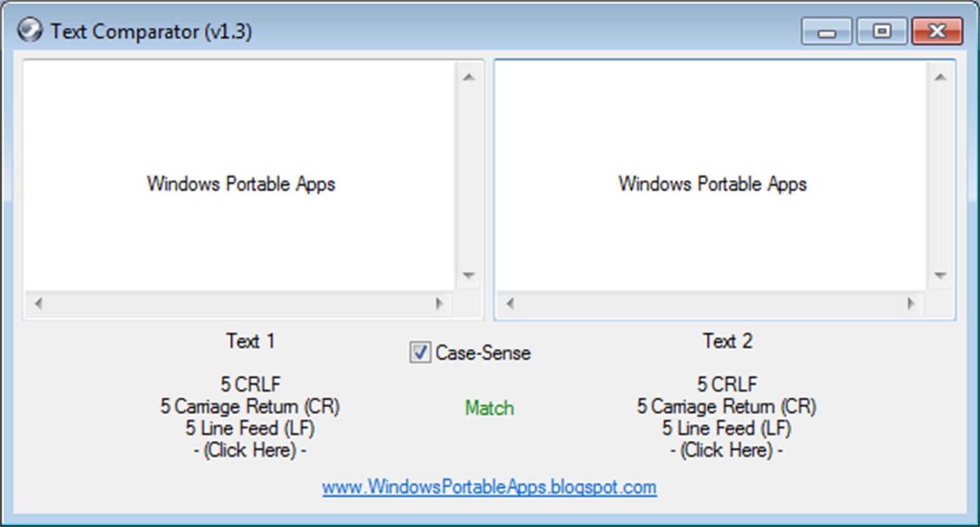Click the green Match status label
The height and width of the screenshot is (527, 980).
pyautogui.click(x=489, y=408)
